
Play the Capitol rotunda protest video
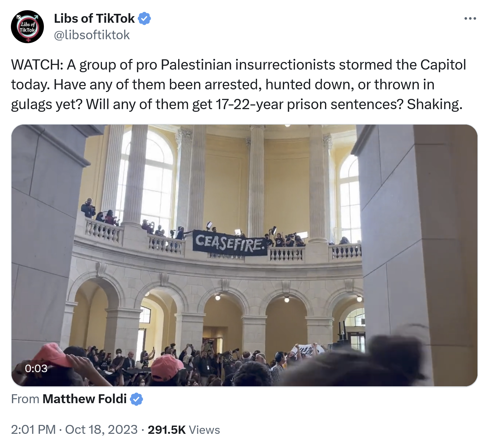(x=244, y=255)
